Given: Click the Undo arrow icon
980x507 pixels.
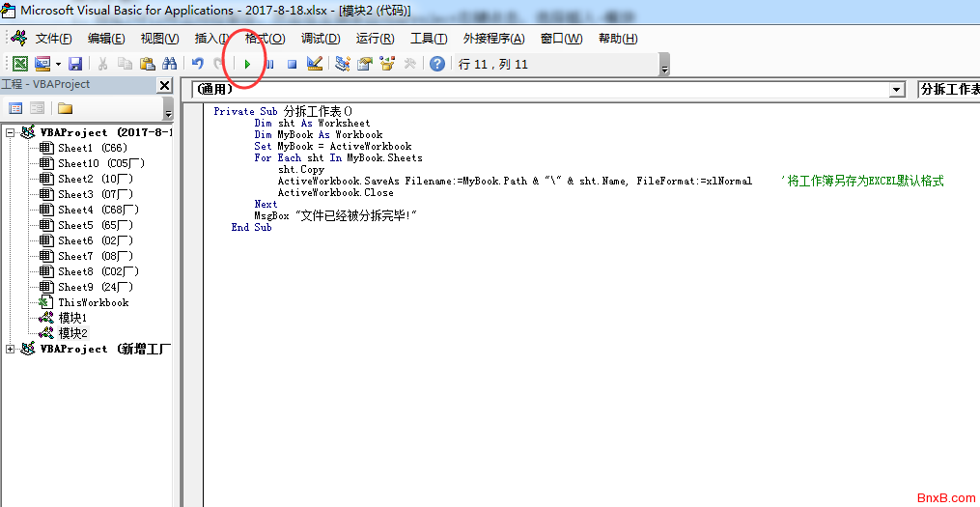Looking at the screenshot, I should point(198,64).
